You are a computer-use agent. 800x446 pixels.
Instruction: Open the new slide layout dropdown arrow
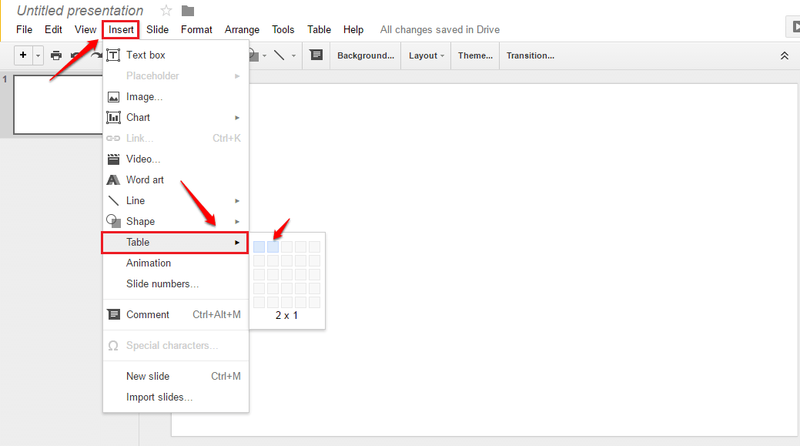38,55
